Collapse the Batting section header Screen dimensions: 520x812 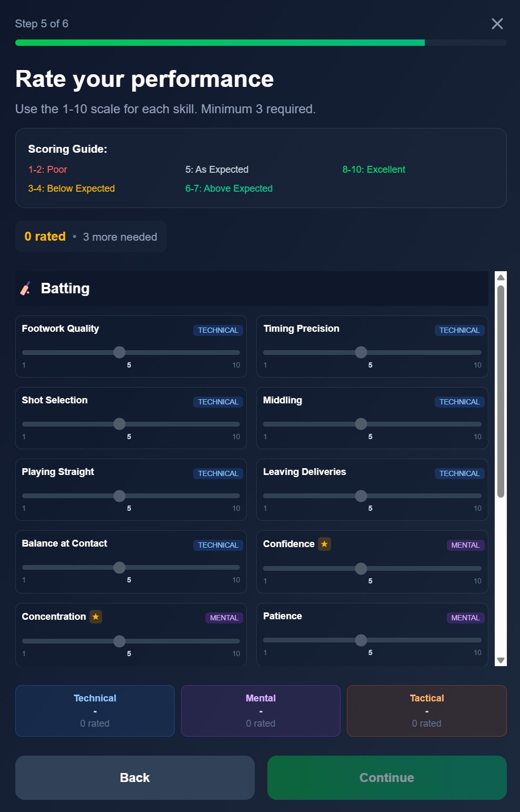click(x=252, y=289)
